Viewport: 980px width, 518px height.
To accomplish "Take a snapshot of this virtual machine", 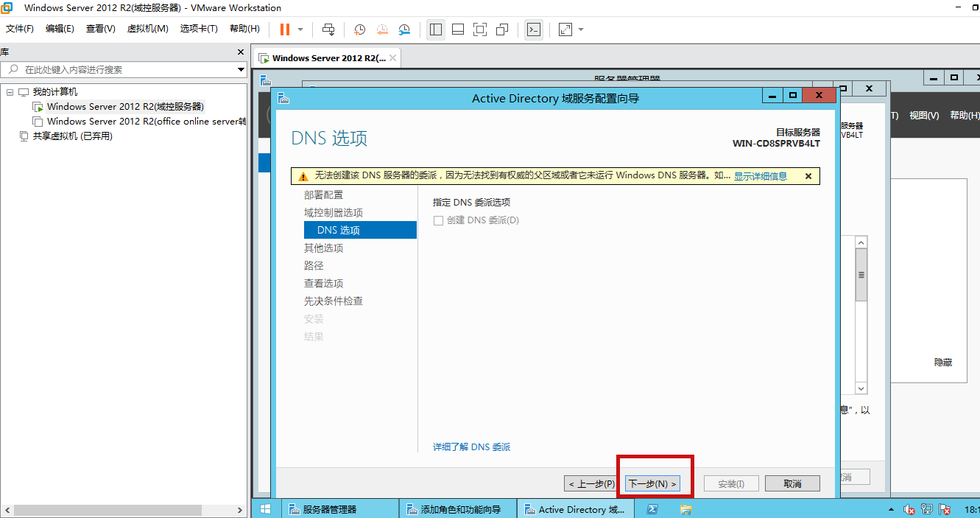I will (359, 29).
